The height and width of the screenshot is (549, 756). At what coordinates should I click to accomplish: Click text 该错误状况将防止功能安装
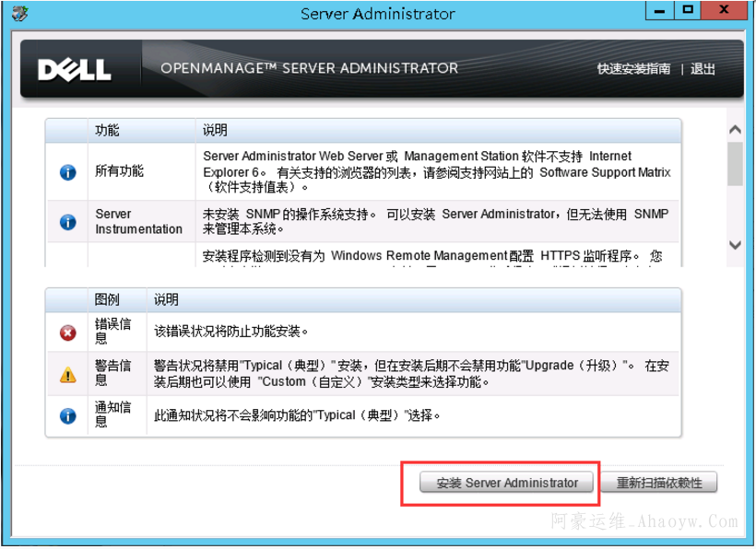(230, 332)
